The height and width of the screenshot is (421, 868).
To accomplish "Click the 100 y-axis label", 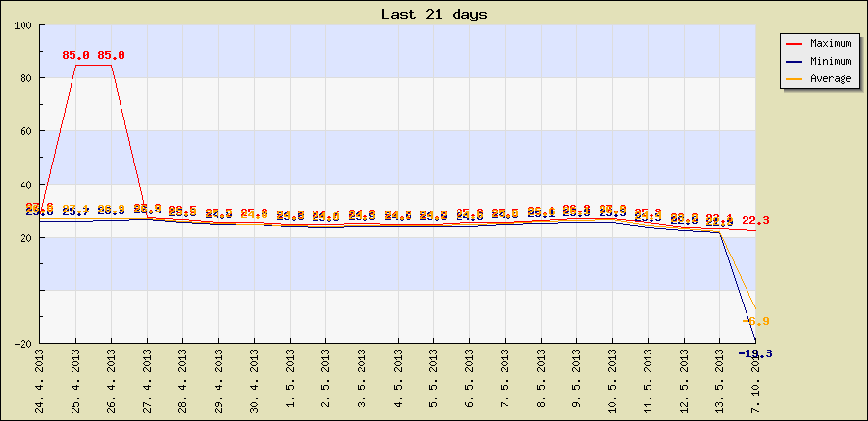I will [x=23, y=25].
